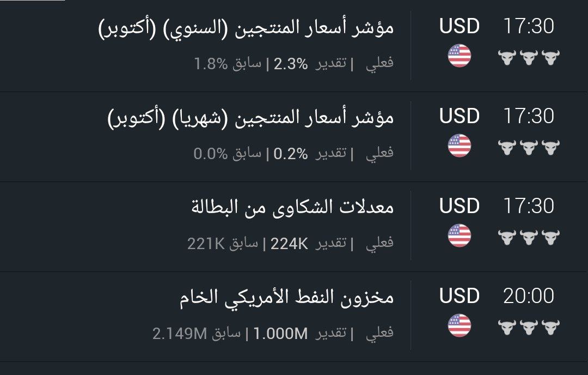588x375 pixels.
Task: Click bull importance icons for jobless claims event
Action: (x=529, y=237)
